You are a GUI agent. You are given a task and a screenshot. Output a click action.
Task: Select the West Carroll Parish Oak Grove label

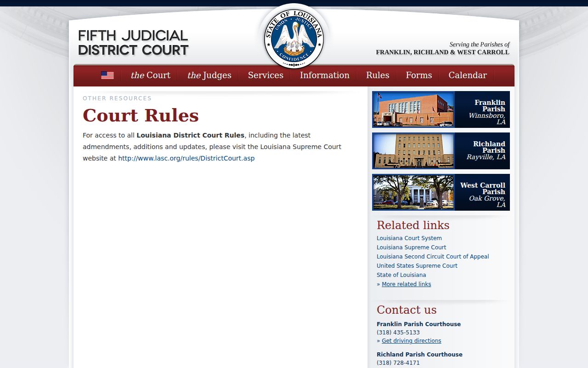483,195
